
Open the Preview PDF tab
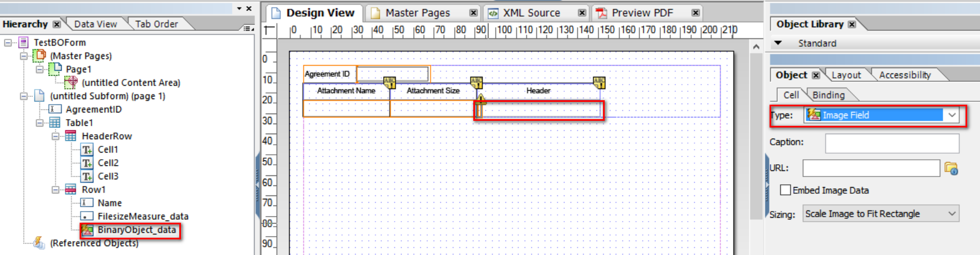coord(642,13)
